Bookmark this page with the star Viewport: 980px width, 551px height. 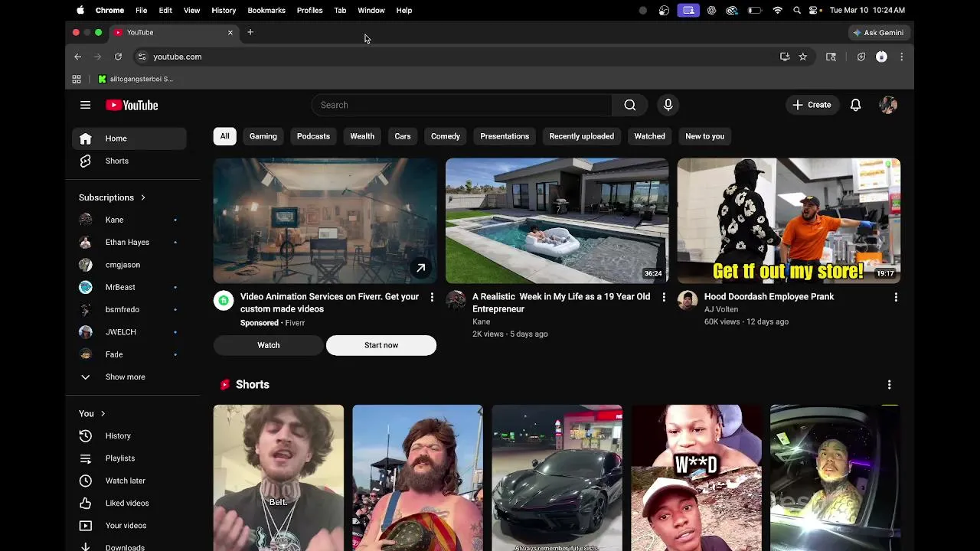[x=802, y=57]
